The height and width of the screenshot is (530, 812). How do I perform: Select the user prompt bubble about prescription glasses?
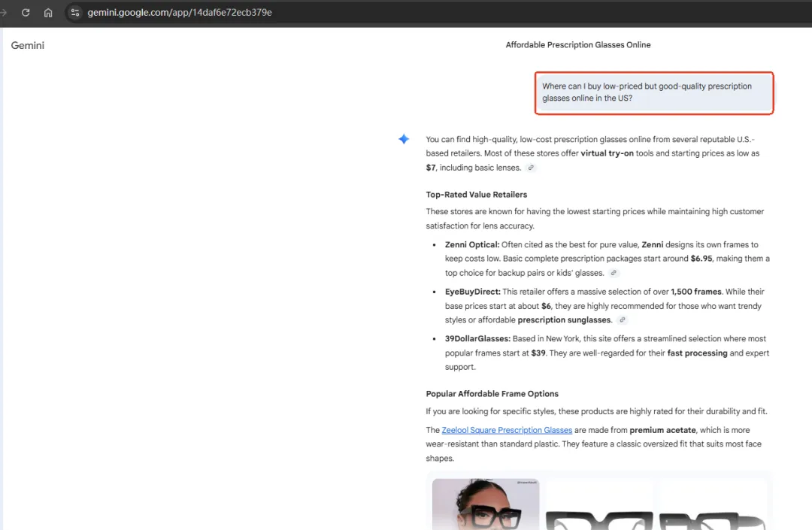654,92
